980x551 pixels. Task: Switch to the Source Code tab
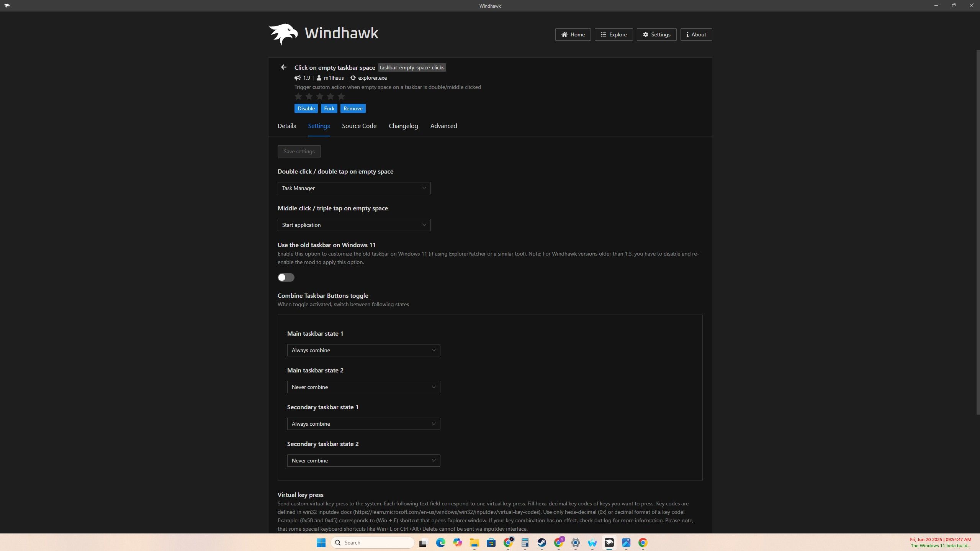tap(359, 126)
